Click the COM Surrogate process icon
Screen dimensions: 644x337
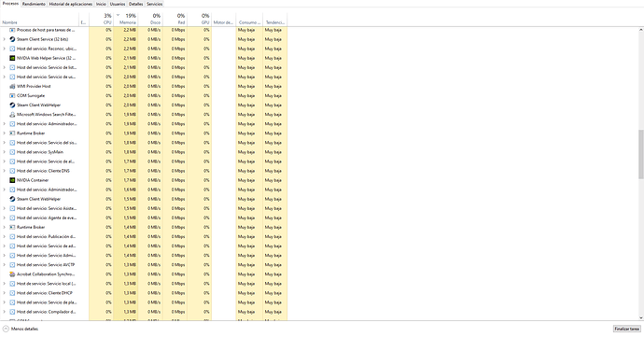coord(12,96)
